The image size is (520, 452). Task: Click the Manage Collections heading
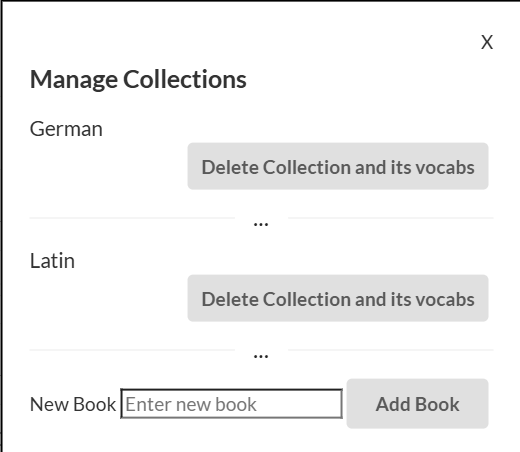pos(138,80)
